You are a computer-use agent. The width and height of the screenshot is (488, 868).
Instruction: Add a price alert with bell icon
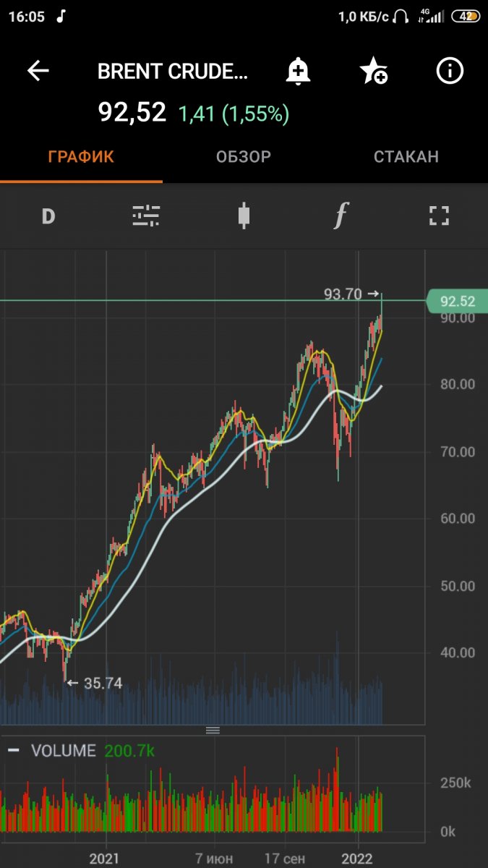pos(298,71)
